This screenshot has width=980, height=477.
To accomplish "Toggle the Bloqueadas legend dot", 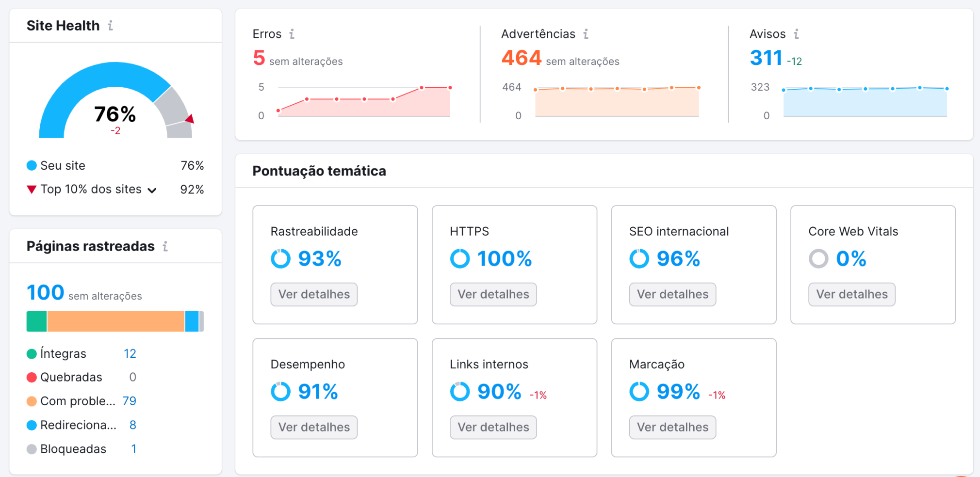I will pyautogui.click(x=31, y=449).
